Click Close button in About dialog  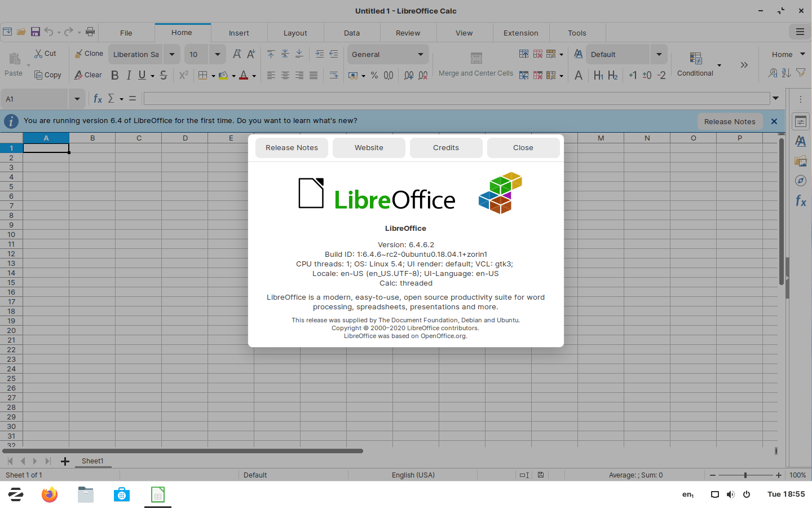click(523, 148)
